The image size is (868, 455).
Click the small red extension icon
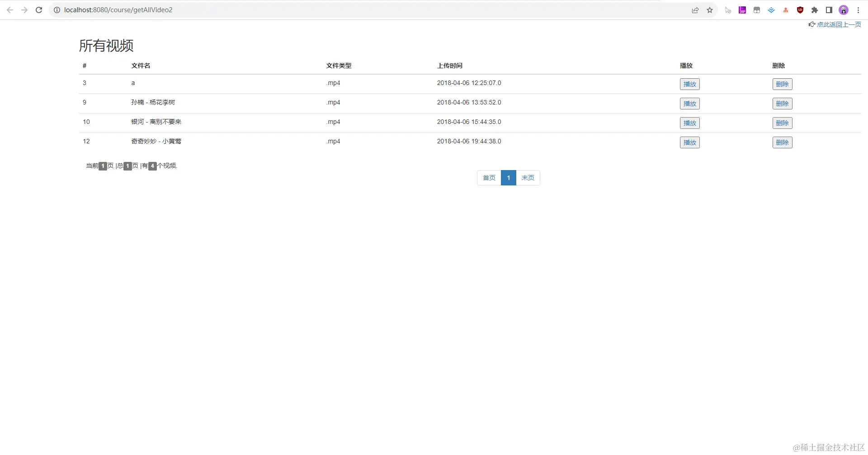786,10
